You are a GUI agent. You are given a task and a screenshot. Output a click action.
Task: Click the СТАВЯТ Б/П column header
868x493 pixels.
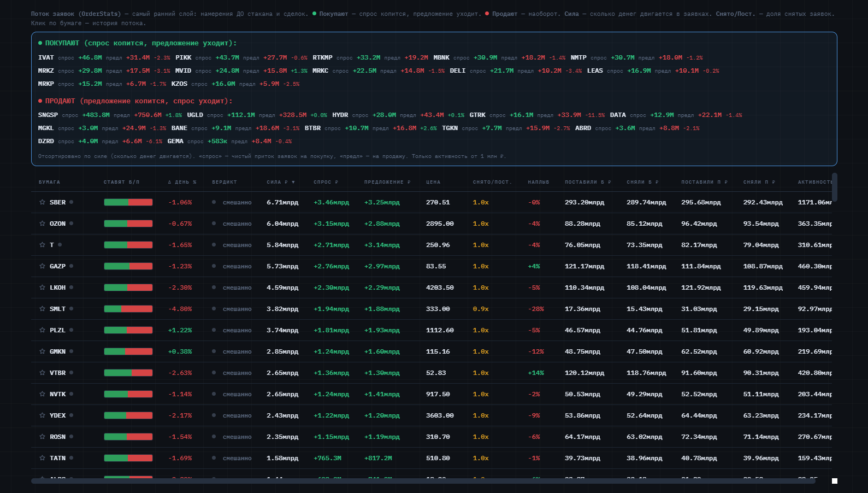click(121, 182)
